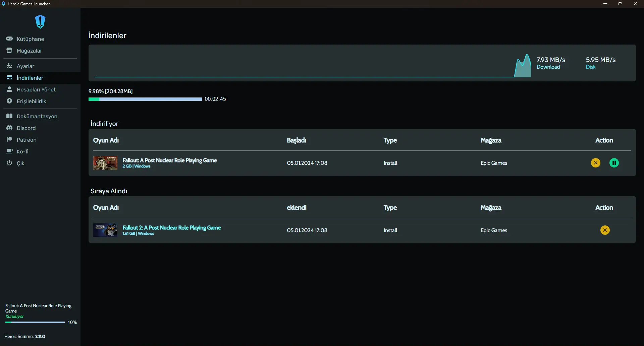The width and height of the screenshot is (644, 346).
Task: Click eklendi column header
Action: tap(297, 208)
